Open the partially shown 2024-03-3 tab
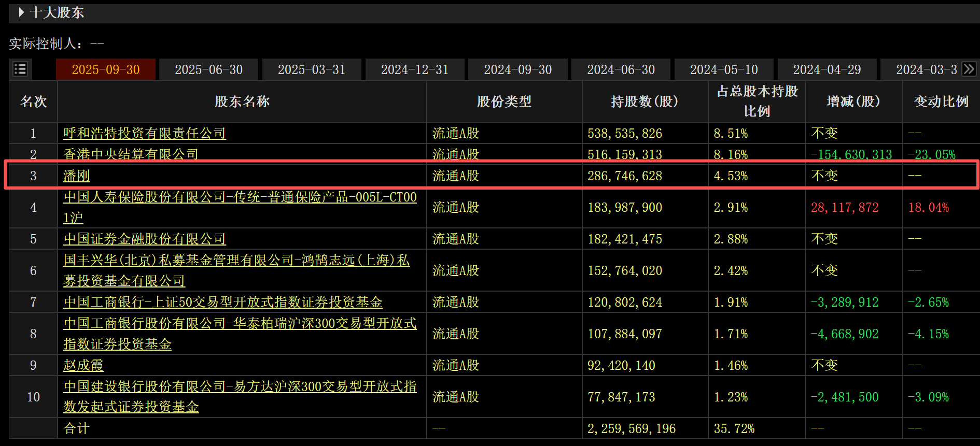Viewport: 980px width, 446px height. pos(920,69)
